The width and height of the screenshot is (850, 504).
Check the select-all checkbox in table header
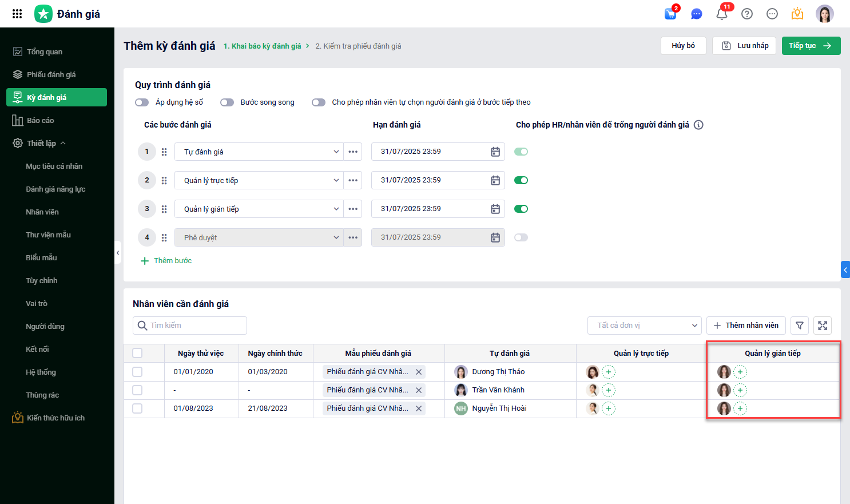coord(137,353)
